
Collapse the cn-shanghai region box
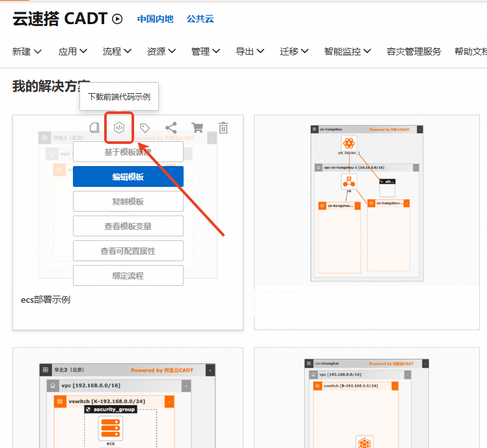(x=426, y=363)
